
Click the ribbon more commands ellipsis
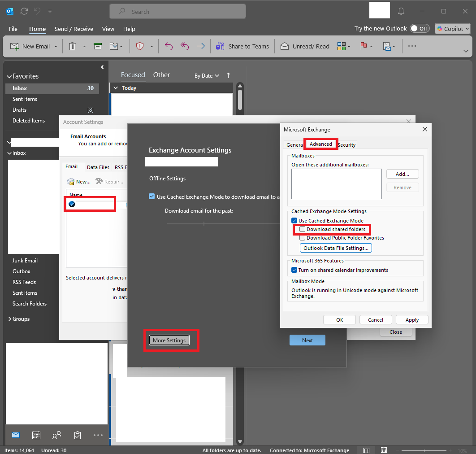pyautogui.click(x=412, y=46)
